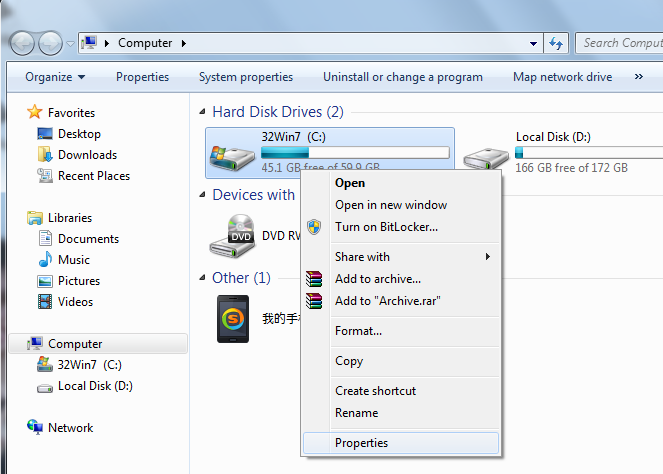Click Turn on BitLocker... menu entry
Screen dimensions: 663x474
[x=386, y=227]
